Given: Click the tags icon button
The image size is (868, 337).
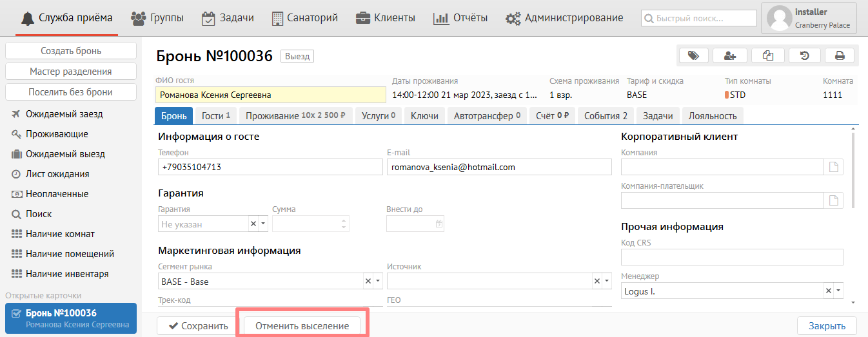Looking at the screenshot, I should (693, 56).
